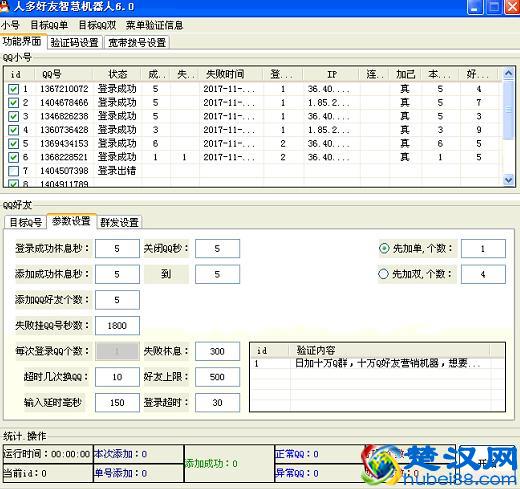
Task: Select verification content row 1
Action: [x=377, y=363]
